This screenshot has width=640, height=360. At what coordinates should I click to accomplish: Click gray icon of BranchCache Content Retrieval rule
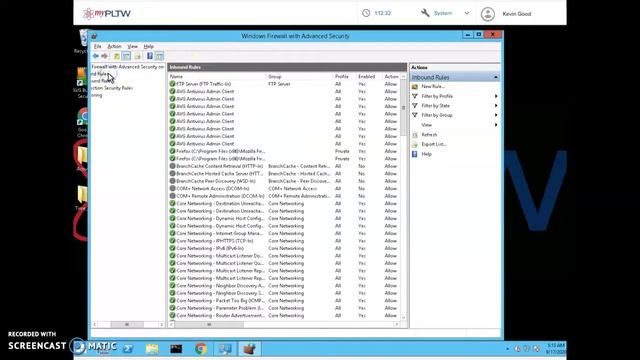172,166
